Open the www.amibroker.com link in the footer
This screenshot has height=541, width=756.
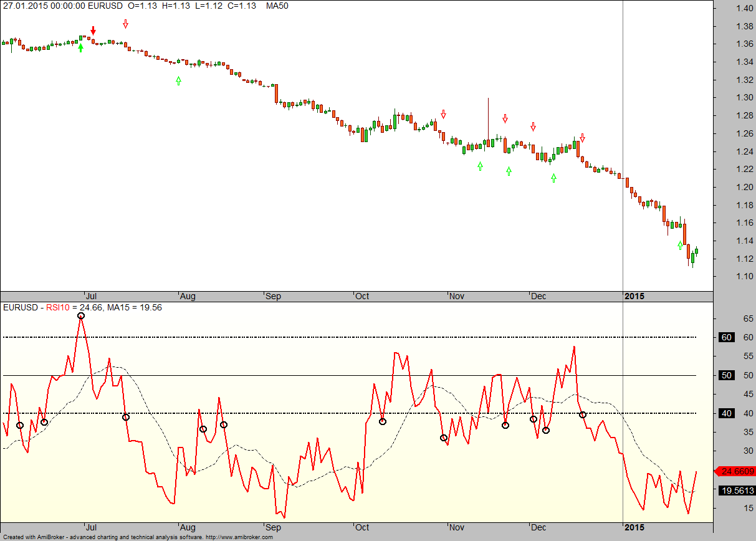point(239,537)
